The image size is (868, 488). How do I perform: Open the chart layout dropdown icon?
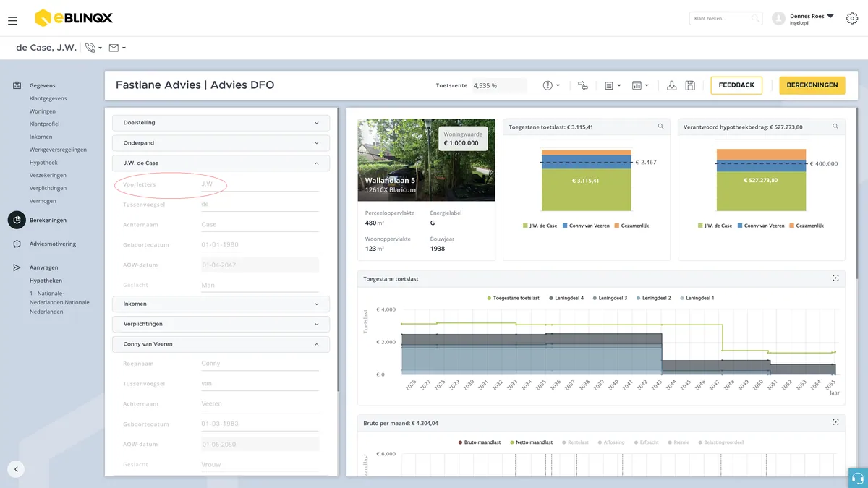click(640, 85)
